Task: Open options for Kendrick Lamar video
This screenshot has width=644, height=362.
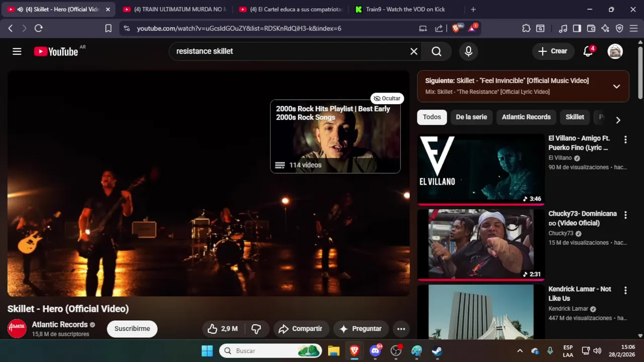Action: 625,291
